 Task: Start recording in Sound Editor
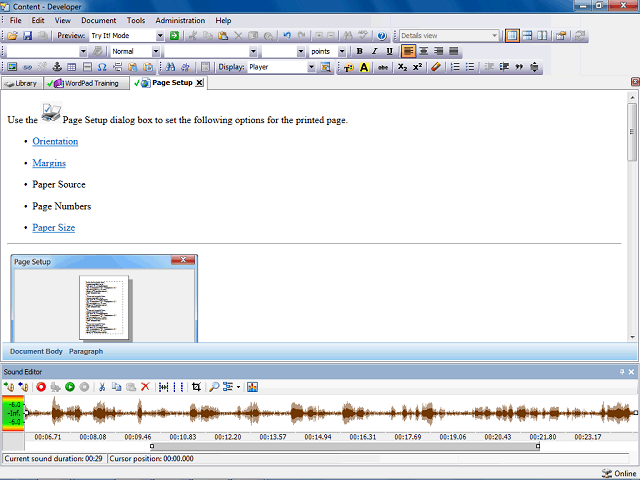click(41, 387)
